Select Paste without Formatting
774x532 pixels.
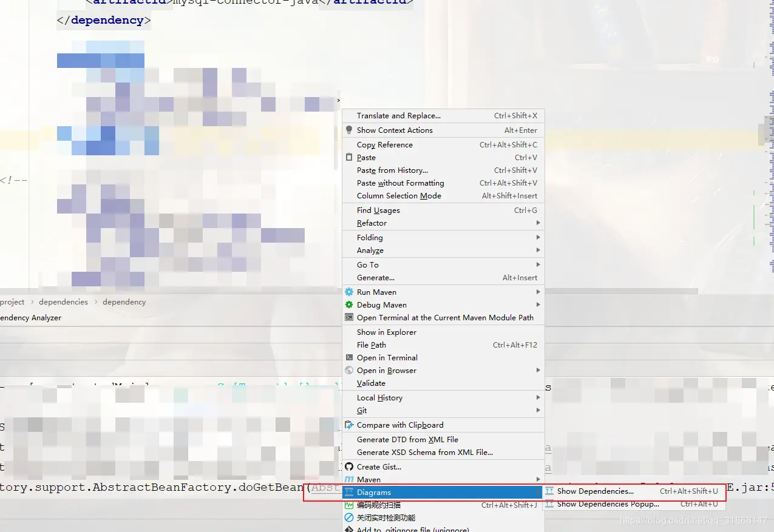(x=443, y=183)
